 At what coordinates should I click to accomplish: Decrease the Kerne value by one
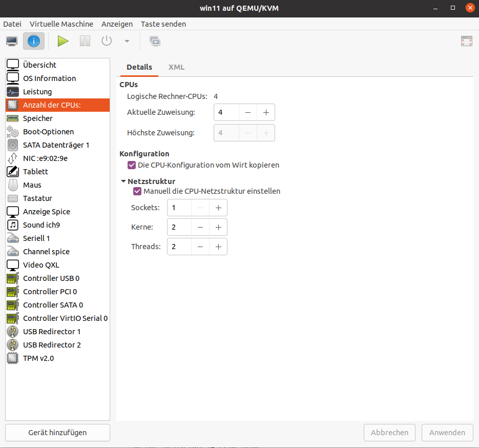[200, 227]
